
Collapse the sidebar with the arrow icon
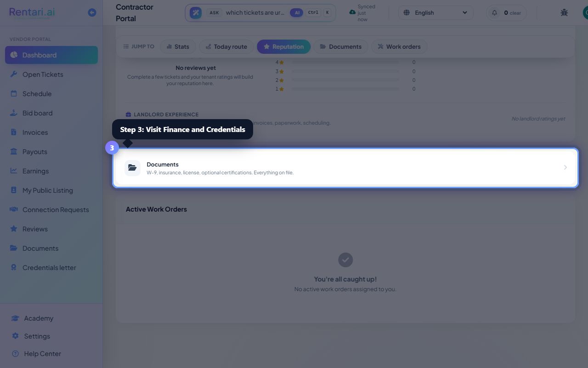click(92, 12)
